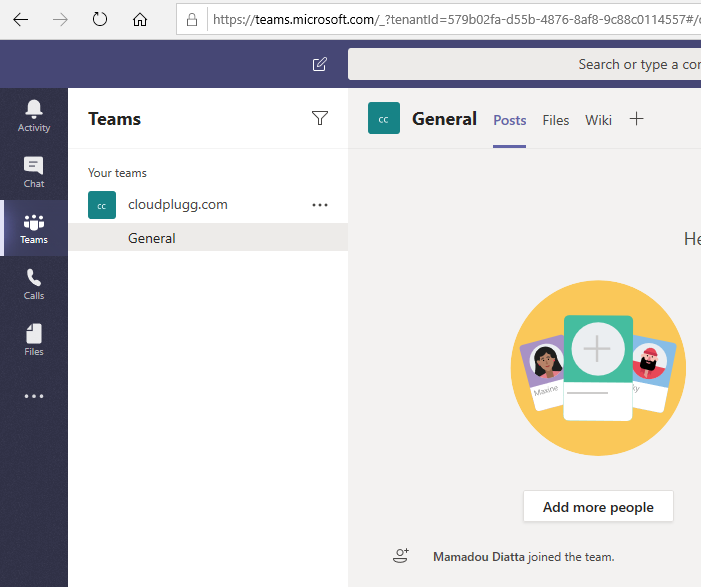Switch to the Files tab
The height and width of the screenshot is (587, 701).
tap(556, 120)
